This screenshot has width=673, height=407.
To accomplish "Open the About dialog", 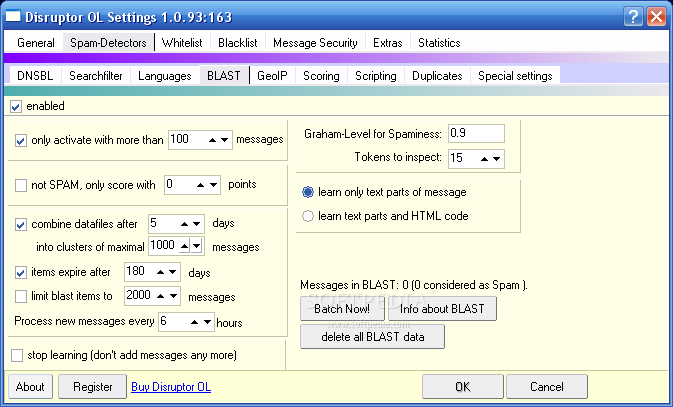I will click(30, 386).
